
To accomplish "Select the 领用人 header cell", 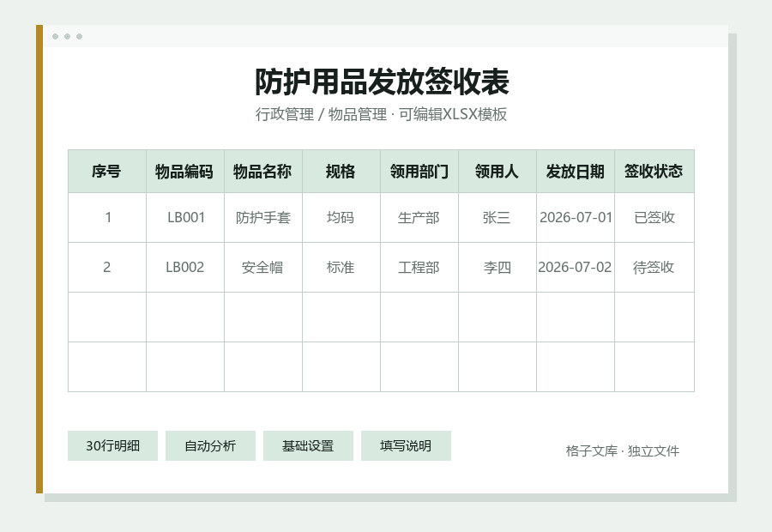I will pos(498,172).
